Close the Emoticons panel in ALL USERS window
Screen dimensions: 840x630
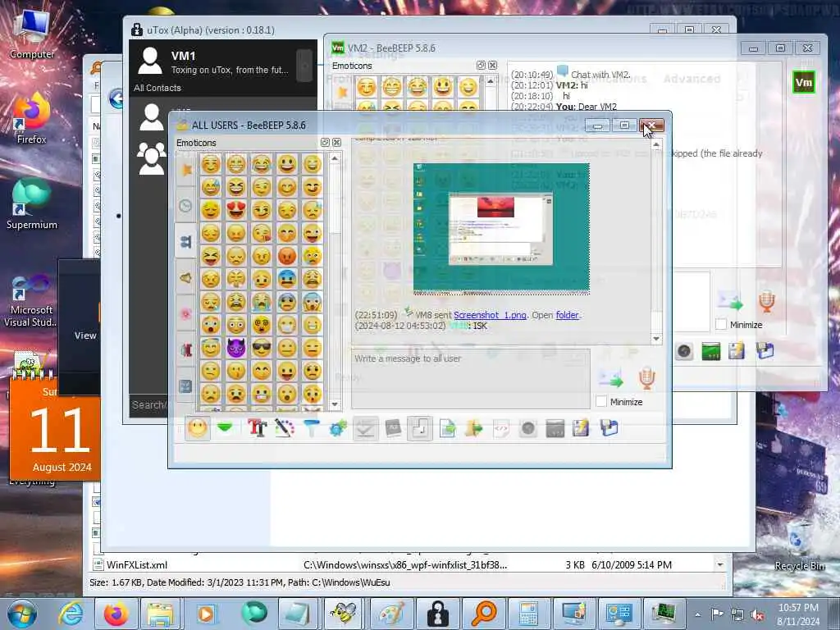[336, 143]
